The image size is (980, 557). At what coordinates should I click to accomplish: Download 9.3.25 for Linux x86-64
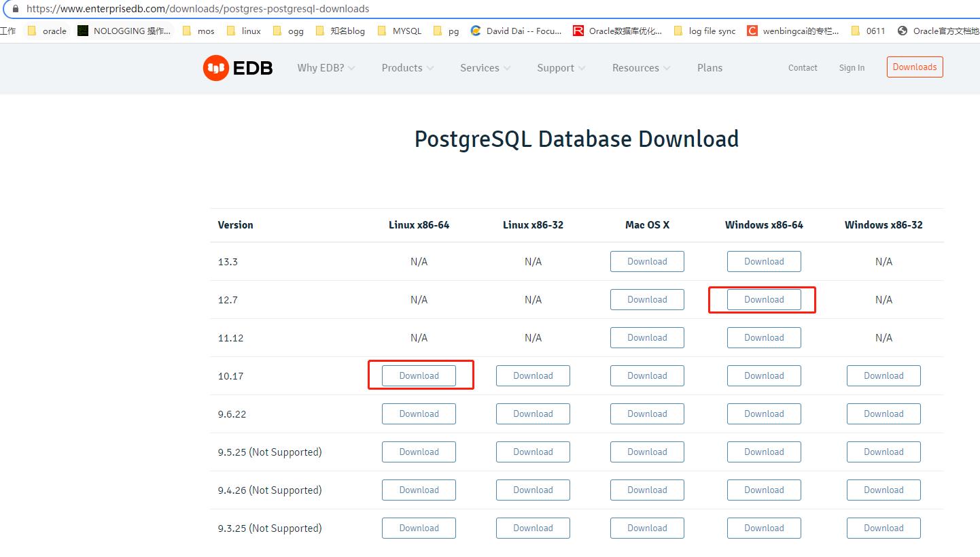(419, 528)
